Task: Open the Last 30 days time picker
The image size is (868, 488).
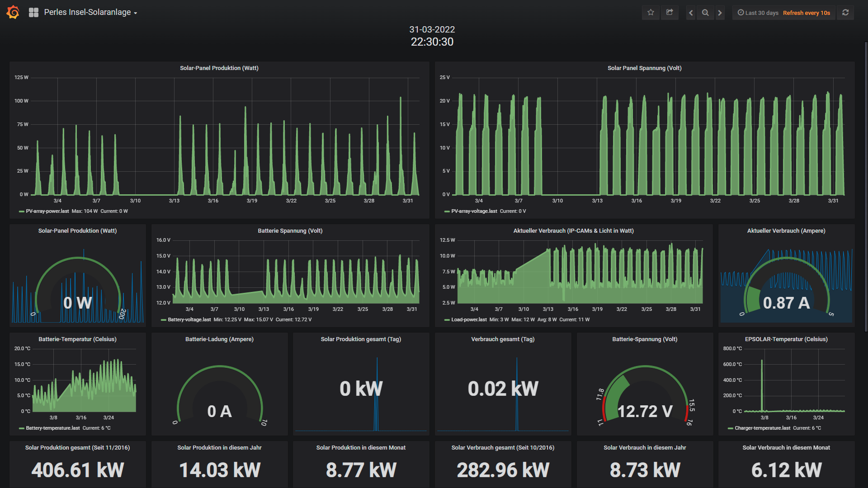Action: (758, 13)
